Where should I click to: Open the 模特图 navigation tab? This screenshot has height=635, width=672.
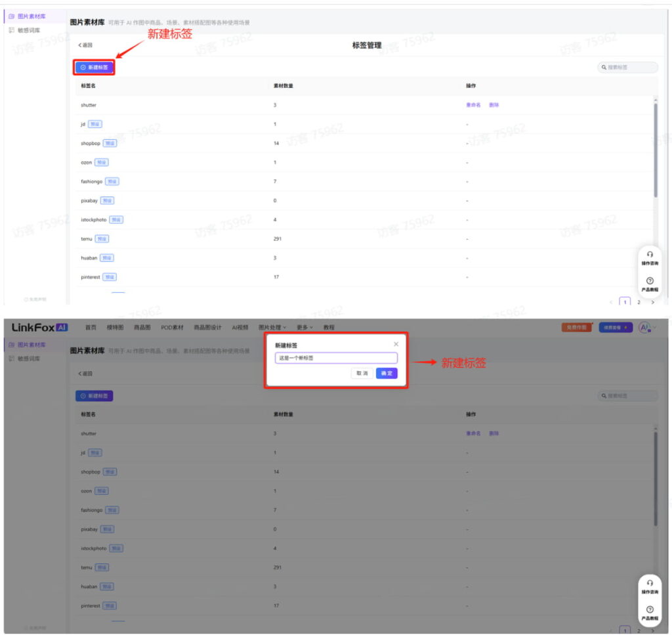tap(115, 327)
